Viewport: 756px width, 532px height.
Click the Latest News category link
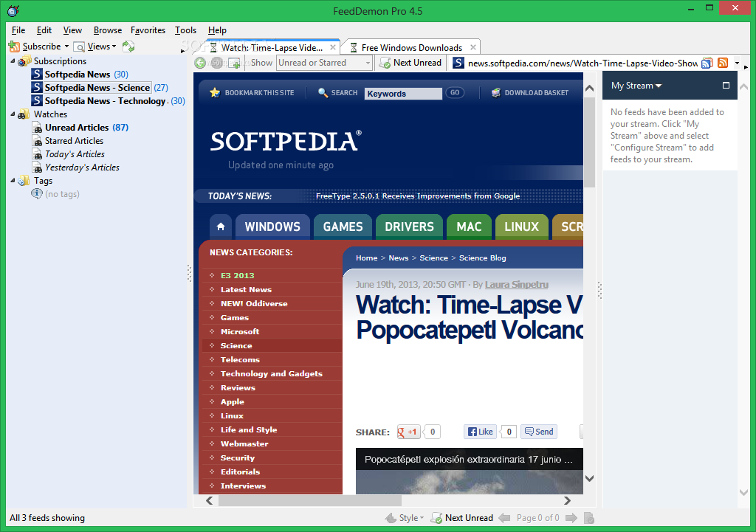246,289
